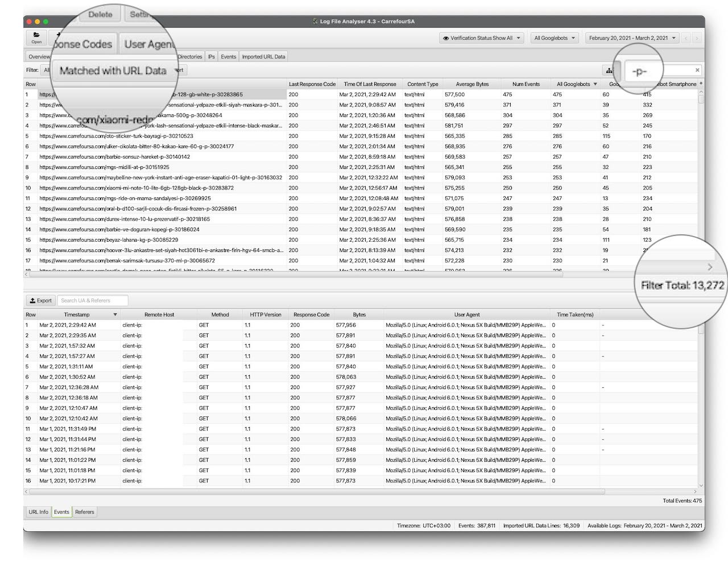
Task: Click the Content Type column header
Action: (423, 84)
